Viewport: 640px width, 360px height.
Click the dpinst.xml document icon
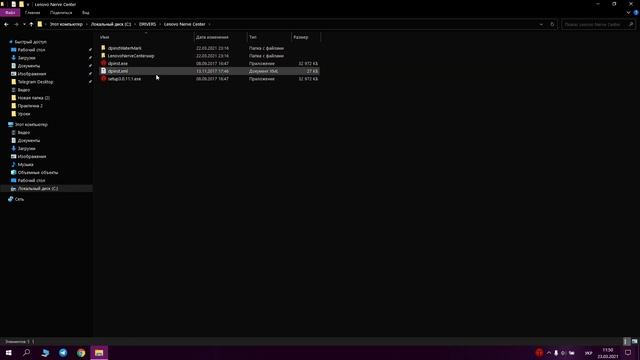pos(103,71)
